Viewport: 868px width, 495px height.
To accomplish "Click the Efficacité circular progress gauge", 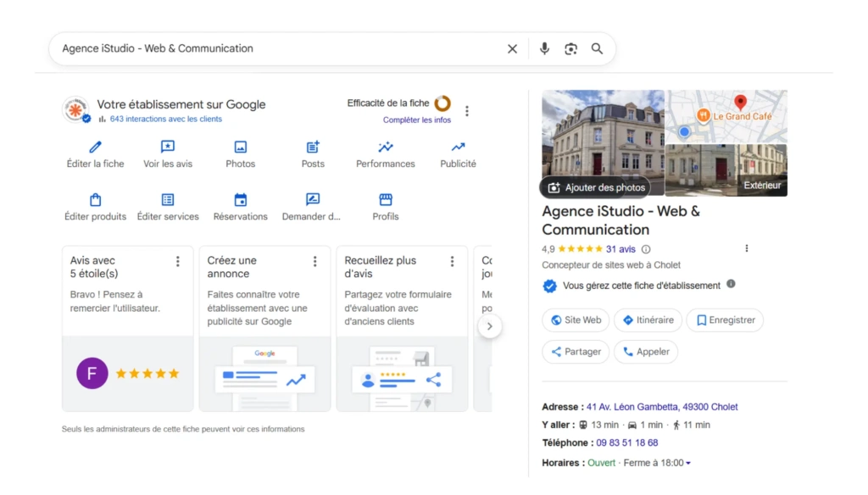I will [x=442, y=103].
